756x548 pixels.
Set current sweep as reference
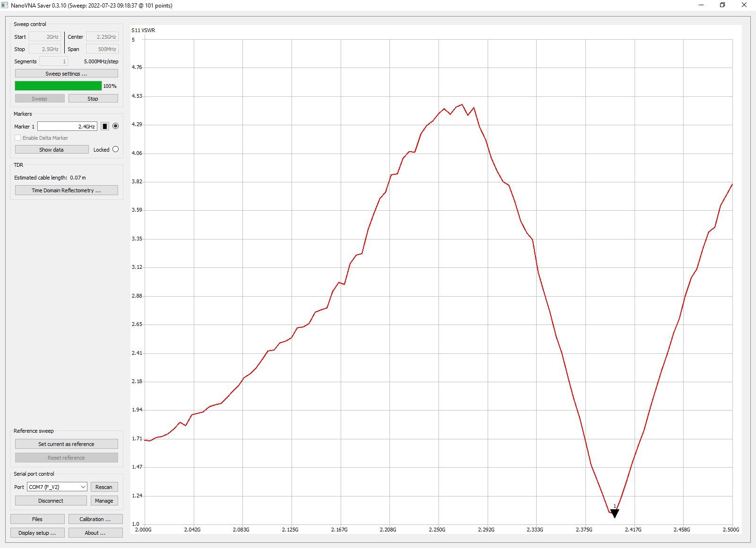[67, 444]
